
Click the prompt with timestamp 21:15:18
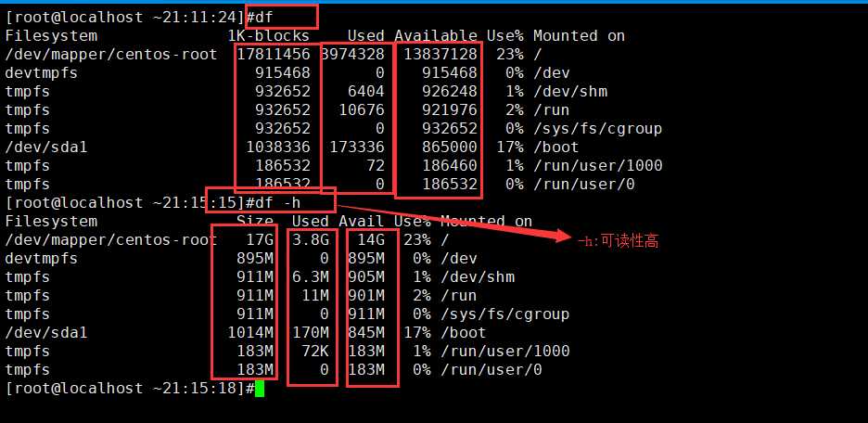[130, 388]
